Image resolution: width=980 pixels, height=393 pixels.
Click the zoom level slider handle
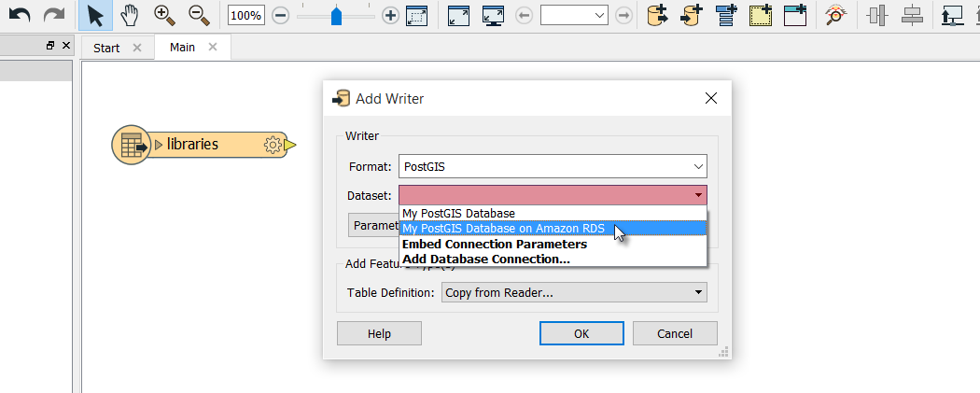pos(336,16)
